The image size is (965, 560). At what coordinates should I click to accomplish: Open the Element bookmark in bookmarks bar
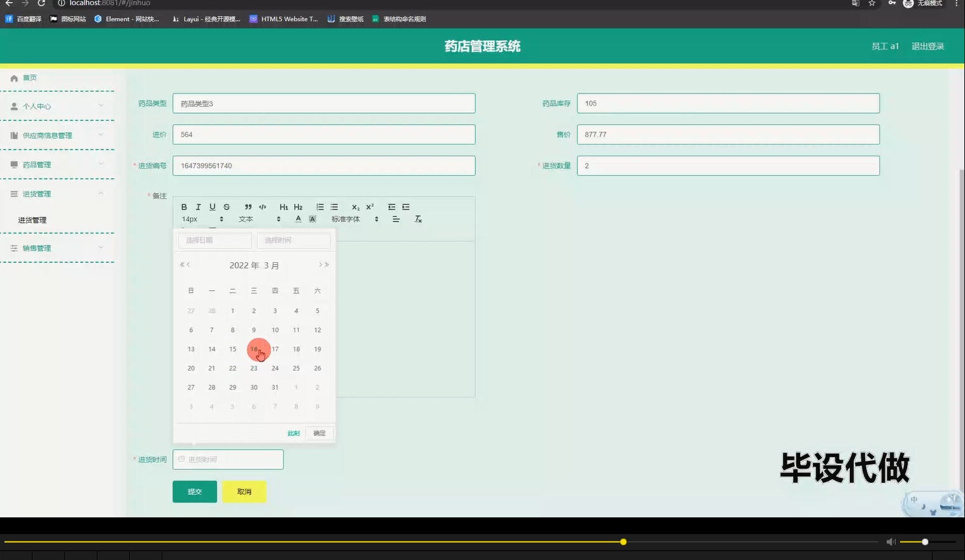(127, 19)
